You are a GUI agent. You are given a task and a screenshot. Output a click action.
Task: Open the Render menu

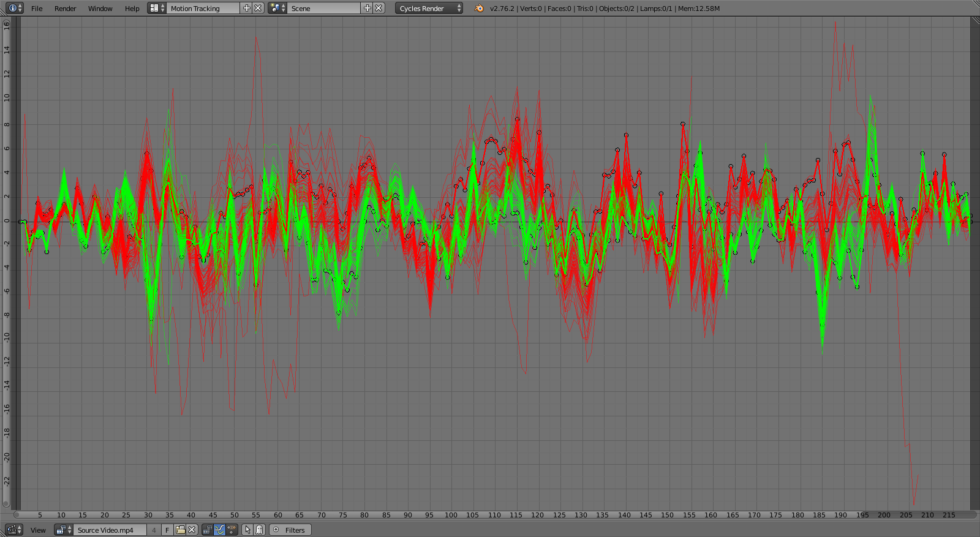[65, 9]
